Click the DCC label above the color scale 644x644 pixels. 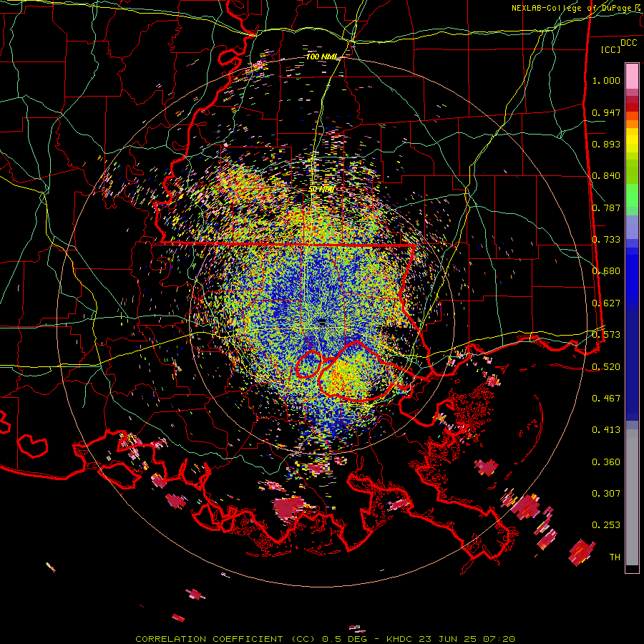[628, 43]
